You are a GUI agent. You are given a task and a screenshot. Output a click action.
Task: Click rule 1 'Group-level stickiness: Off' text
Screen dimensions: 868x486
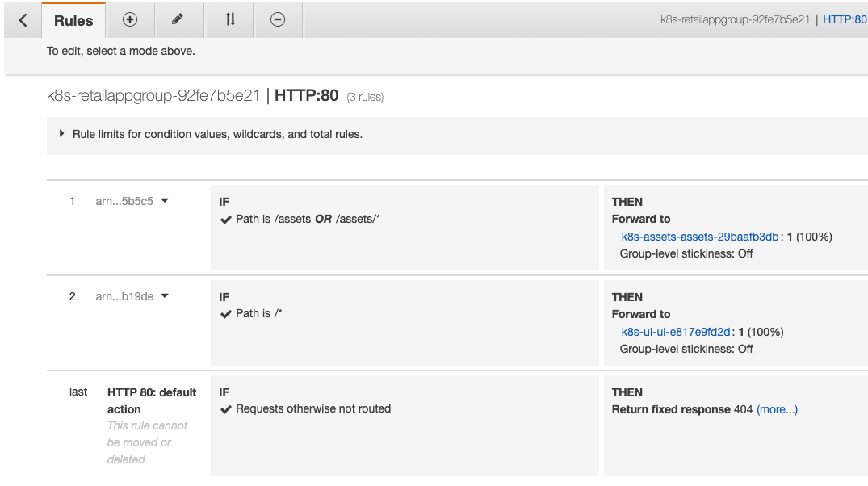tap(686, 254)
